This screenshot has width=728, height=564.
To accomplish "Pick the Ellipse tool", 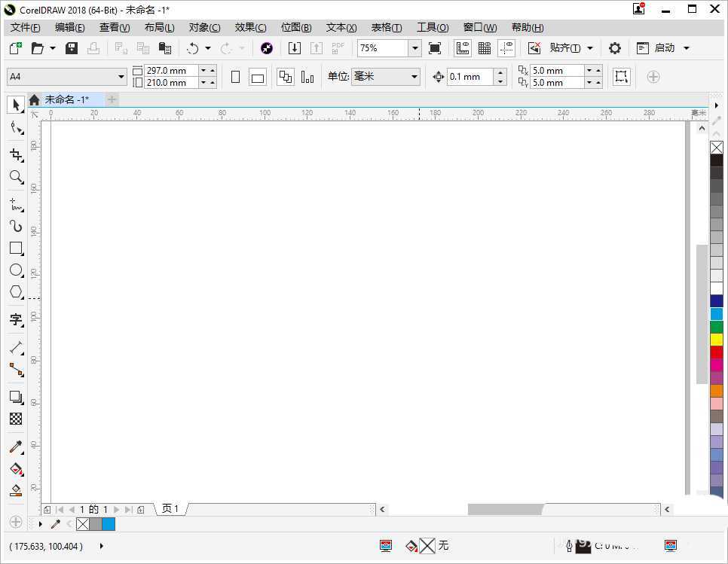I will pyautogui.click(x=16, y=270).
